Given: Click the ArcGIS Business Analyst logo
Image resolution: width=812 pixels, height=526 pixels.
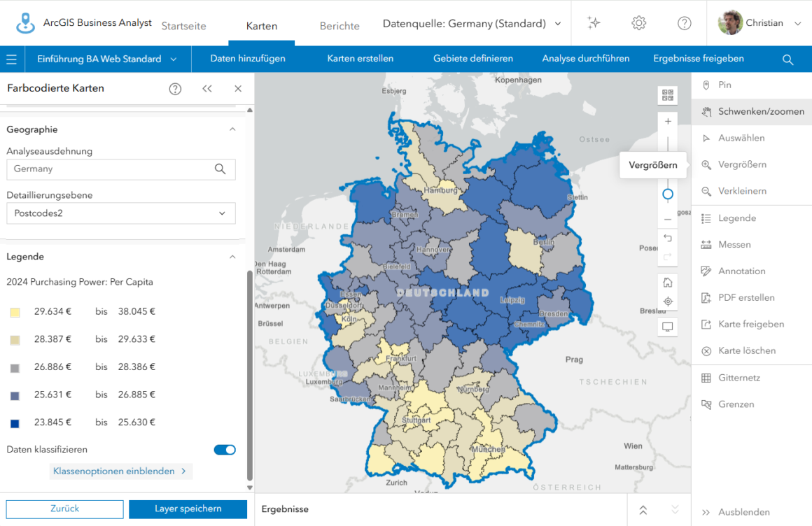Looking at the screenshot, I should tap(25, 23).
